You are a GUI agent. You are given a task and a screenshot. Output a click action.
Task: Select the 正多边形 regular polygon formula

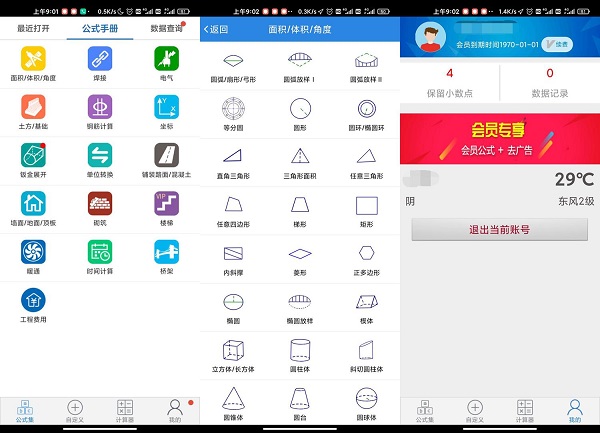367,260
